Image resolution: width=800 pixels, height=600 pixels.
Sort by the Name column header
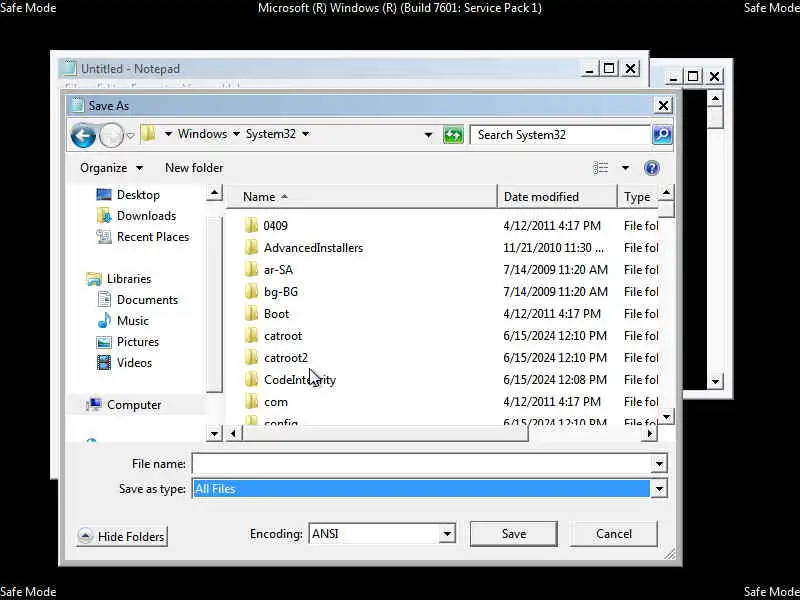click(361, 196)
